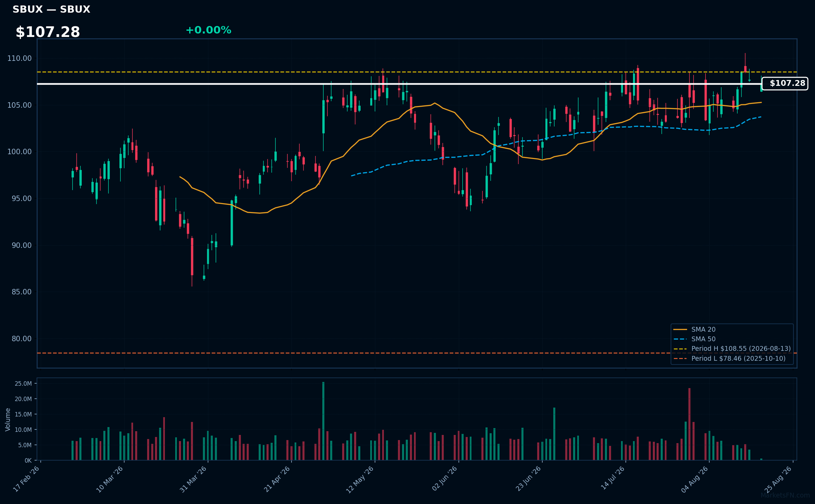
Task: Click the Volume axis title
Action: tap(8, 420)
